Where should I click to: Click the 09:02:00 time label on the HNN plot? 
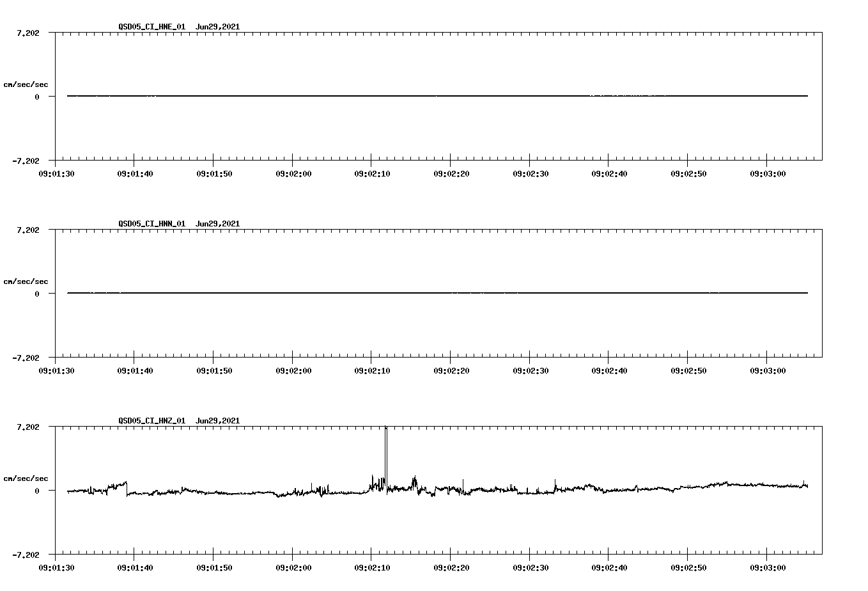293,371
